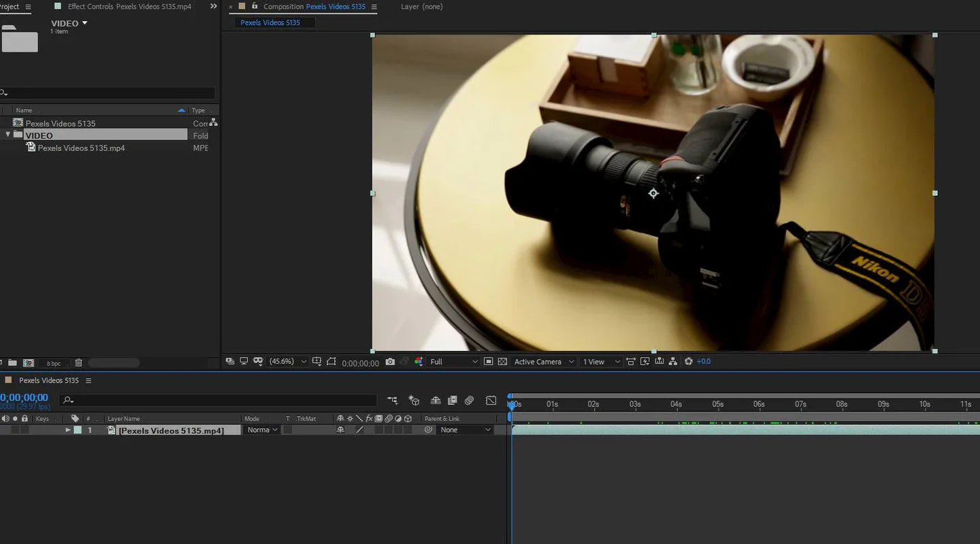Image resolution: width=980 pixels, height=544 pixels.
Task: Open the magnification ratio dropdown (45.6%)
Action: tap(288, 362)
